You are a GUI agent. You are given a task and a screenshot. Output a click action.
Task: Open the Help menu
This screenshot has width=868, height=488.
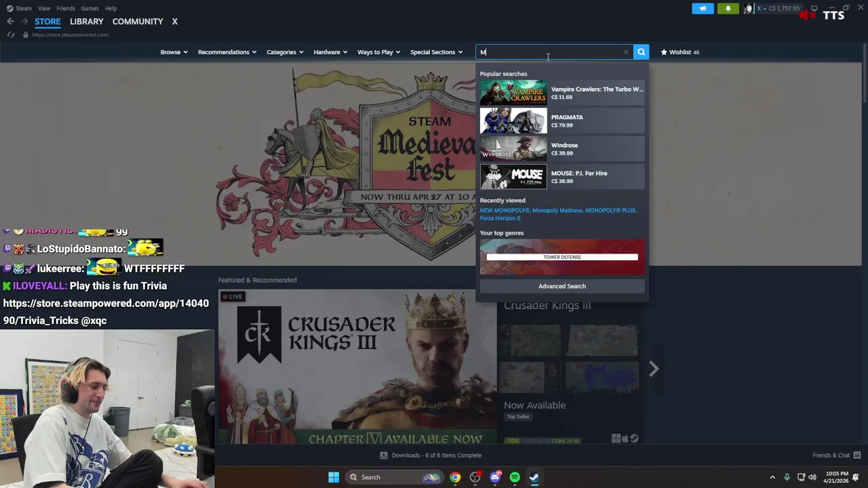click(x=111, y=8)
